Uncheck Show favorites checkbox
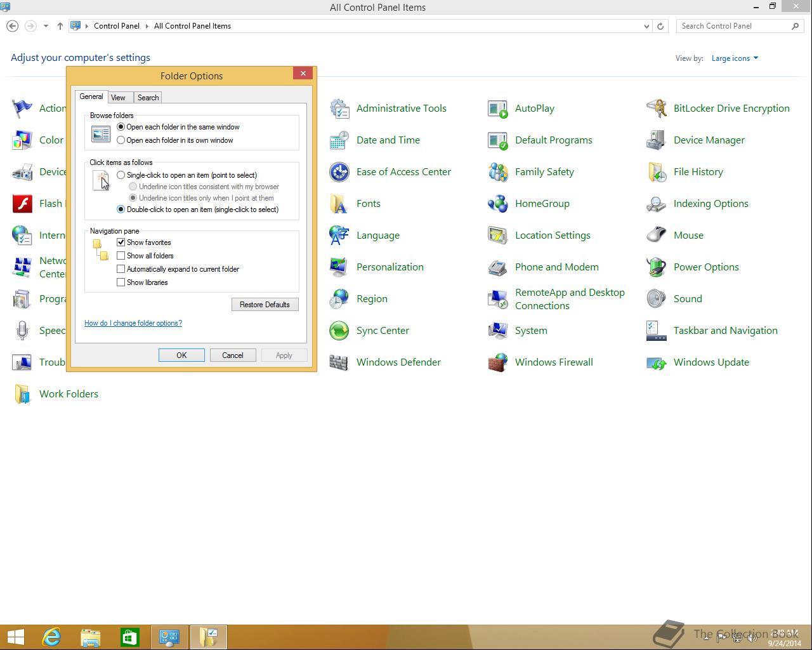Screen dimensions: 812x650 [121, 242]
